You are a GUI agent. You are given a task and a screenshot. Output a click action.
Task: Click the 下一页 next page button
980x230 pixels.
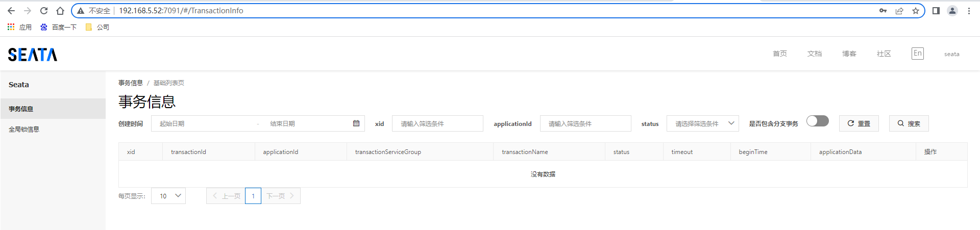tap(281, 196)
